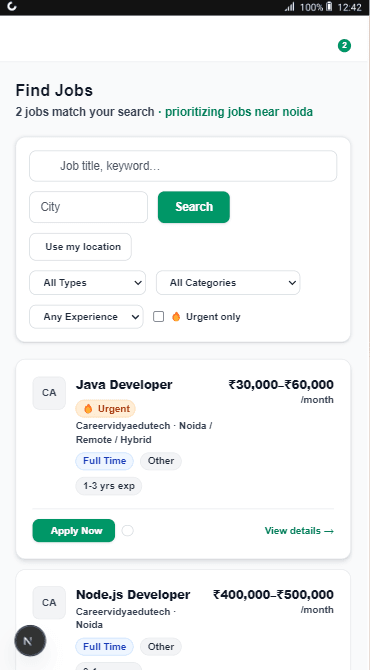Focus the Job title, keyword search field
Image resolution: width=370 pixels, height=670 pixels.
tap(183, 166)
